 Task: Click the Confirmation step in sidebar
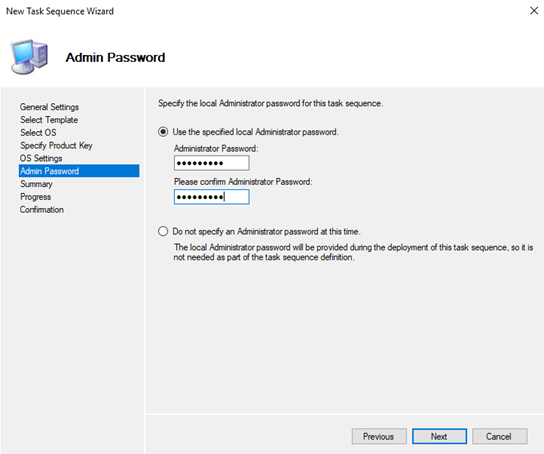(42, 209)
